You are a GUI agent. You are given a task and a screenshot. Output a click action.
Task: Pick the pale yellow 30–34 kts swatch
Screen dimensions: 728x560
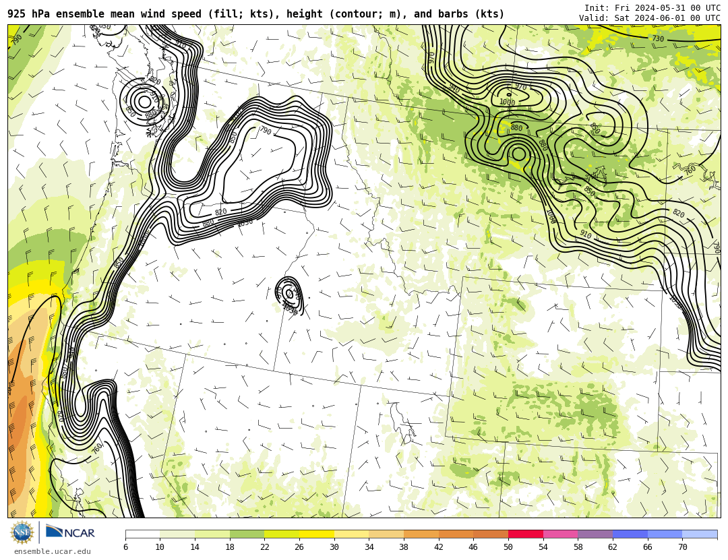(351, 534)
